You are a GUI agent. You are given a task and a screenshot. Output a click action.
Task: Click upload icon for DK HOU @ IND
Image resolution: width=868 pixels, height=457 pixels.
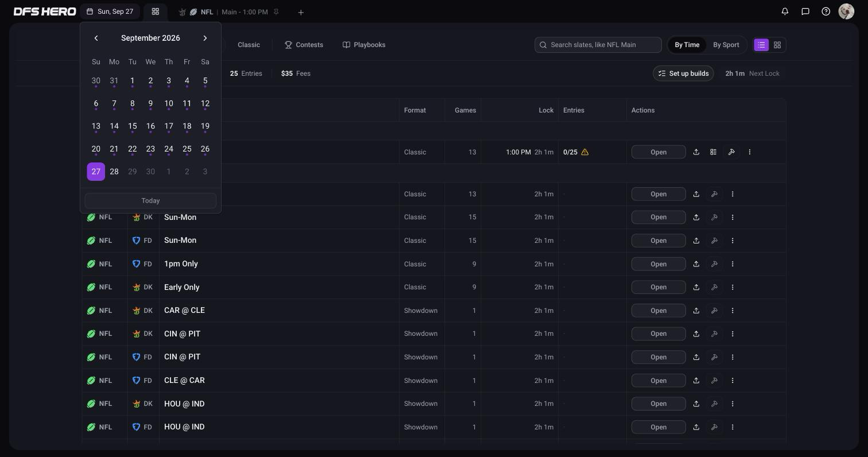click(x=696, y=404)
